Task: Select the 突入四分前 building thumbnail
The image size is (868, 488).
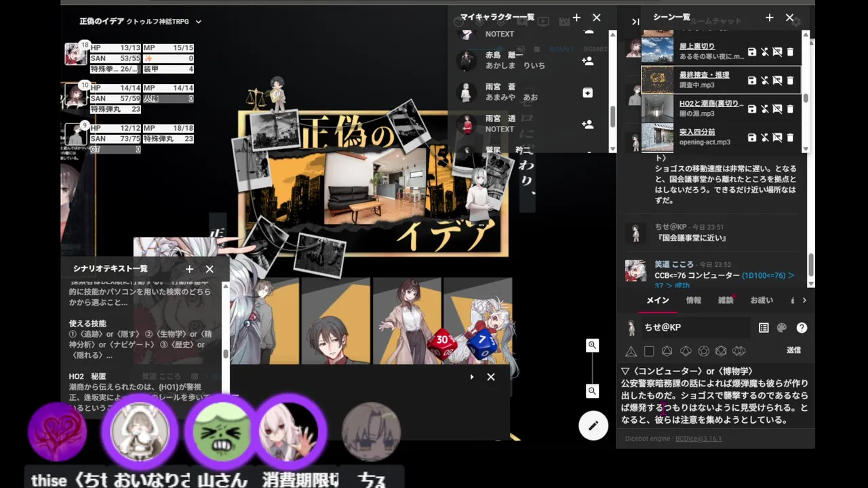Action: point(657,136)
